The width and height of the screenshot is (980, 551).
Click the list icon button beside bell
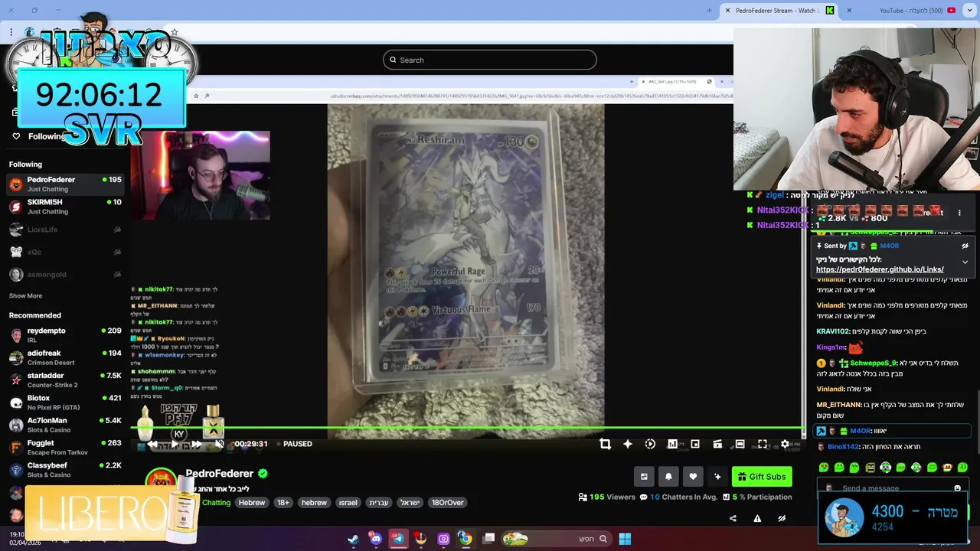pos(644,477)
